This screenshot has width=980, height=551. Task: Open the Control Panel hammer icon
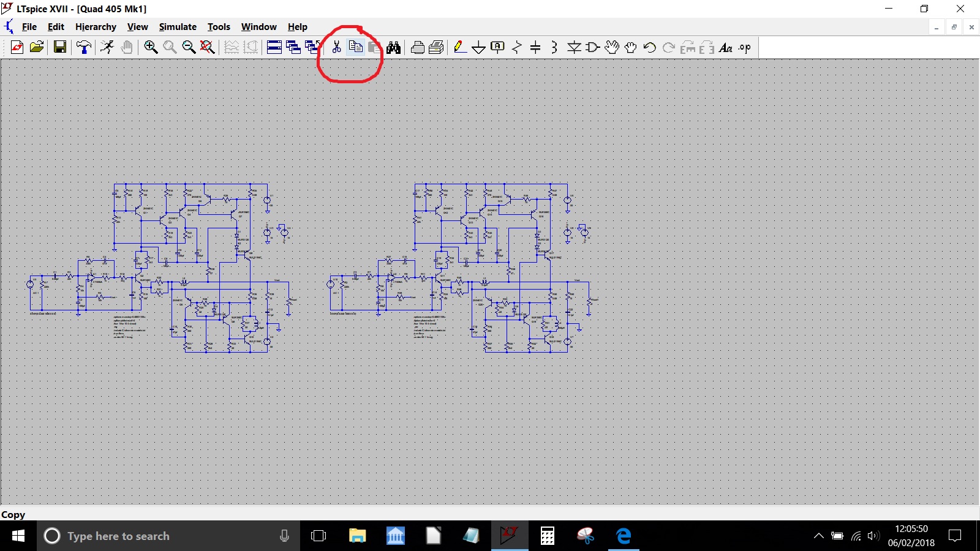pos(84,47)
